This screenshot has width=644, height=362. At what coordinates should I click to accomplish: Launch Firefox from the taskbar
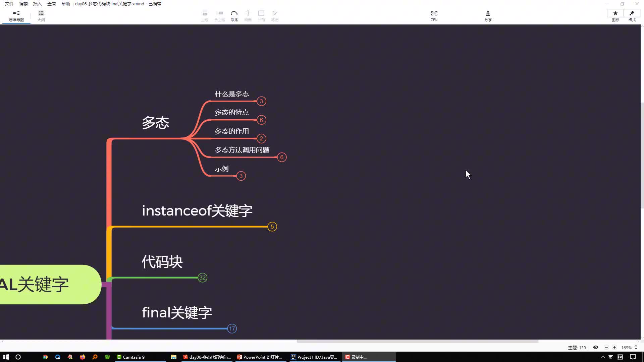pos(83,357)
